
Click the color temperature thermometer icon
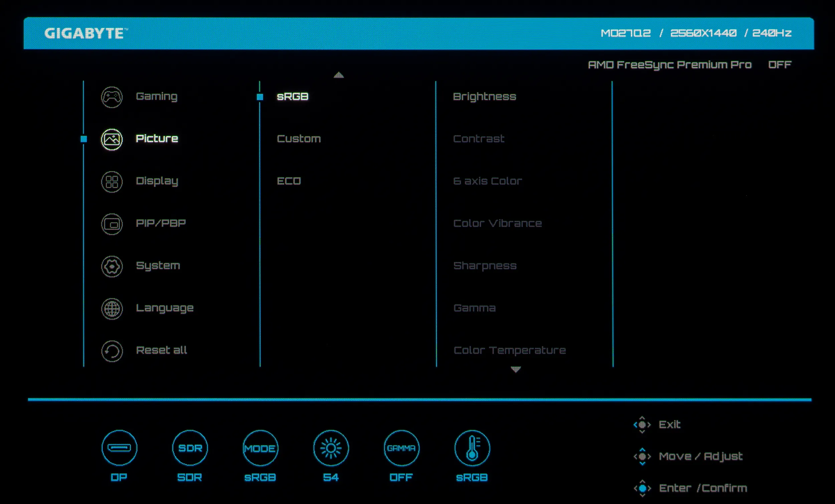[472, 448]
